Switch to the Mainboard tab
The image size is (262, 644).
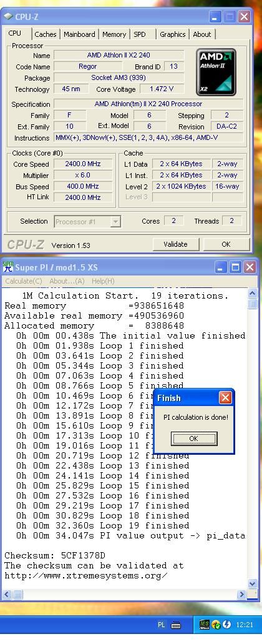point(80,34)
